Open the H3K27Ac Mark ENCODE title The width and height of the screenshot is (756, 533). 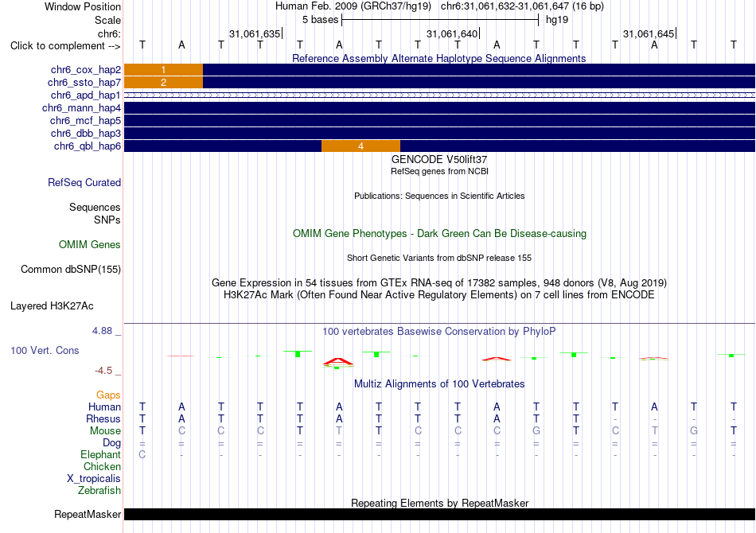coord(439,294)
